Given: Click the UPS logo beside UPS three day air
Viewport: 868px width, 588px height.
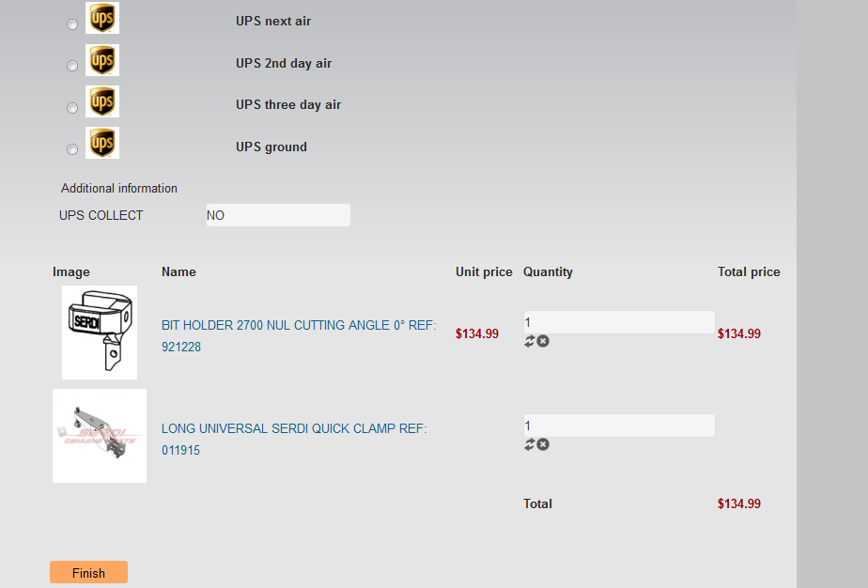Looking at the screenshot, I should (x=102, y=101).
